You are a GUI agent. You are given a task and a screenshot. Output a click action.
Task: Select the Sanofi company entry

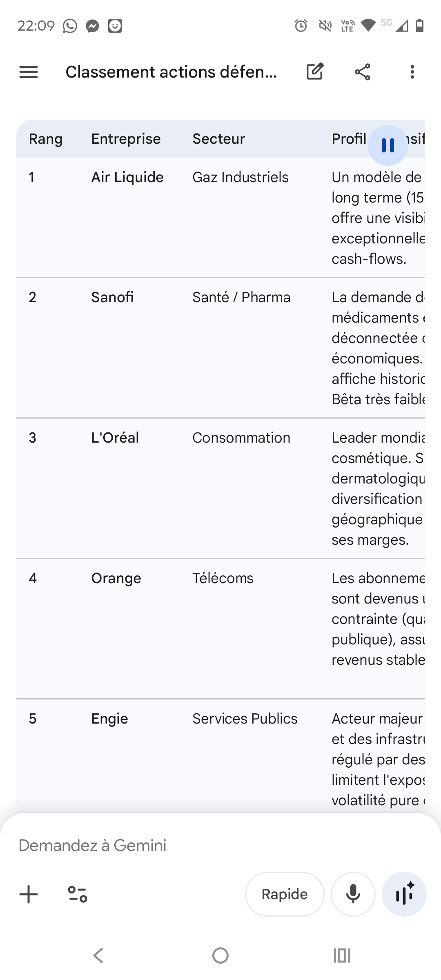pos(112,297)
